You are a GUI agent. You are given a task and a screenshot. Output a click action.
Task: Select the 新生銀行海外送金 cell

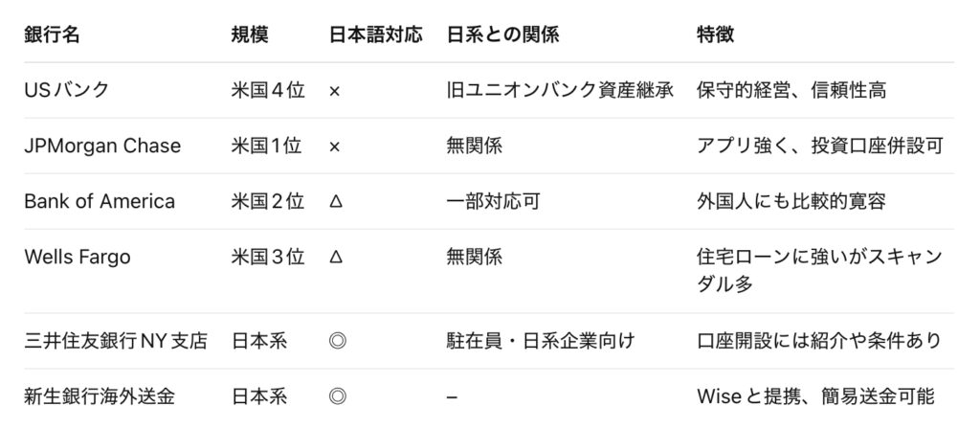coord(100,396)
